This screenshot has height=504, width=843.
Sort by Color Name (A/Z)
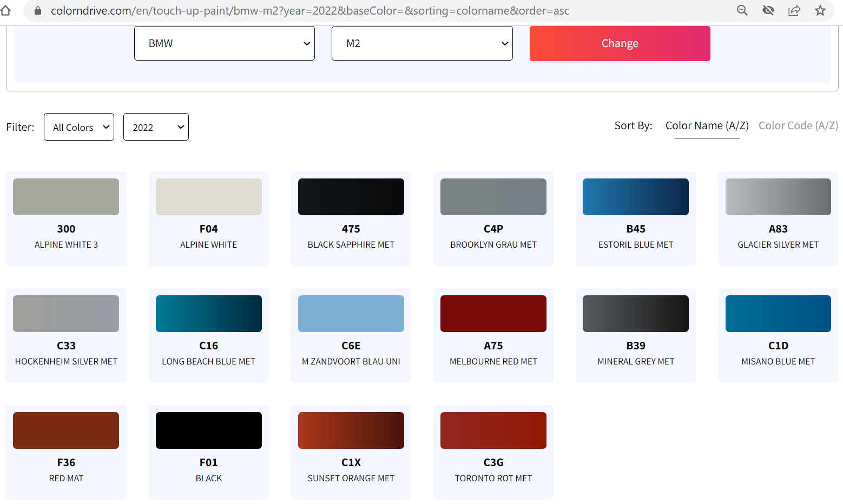coord(707,126)
